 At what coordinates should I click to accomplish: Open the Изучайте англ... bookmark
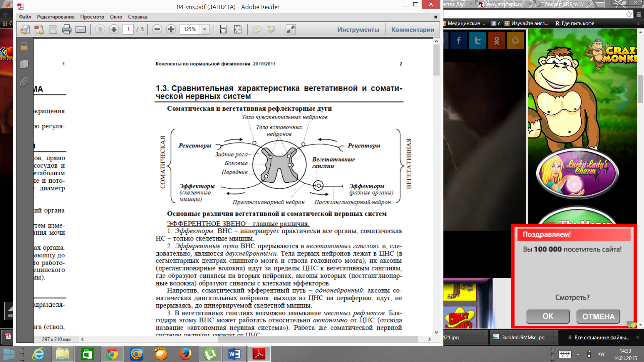point(526,23)
